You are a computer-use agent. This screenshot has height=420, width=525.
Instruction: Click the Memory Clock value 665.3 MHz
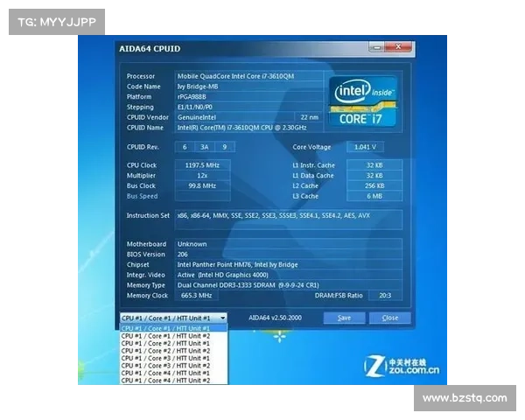coord(197,296)
